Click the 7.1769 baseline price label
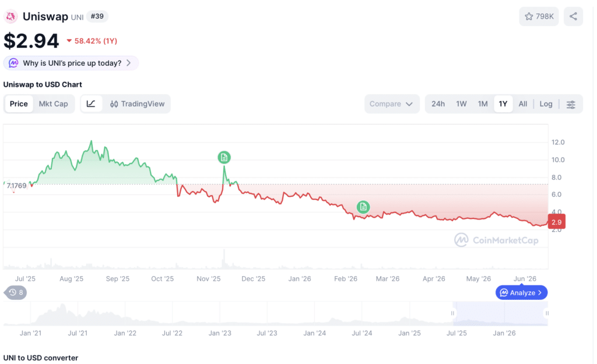This screenshot has height=364, width=597. 16,186
